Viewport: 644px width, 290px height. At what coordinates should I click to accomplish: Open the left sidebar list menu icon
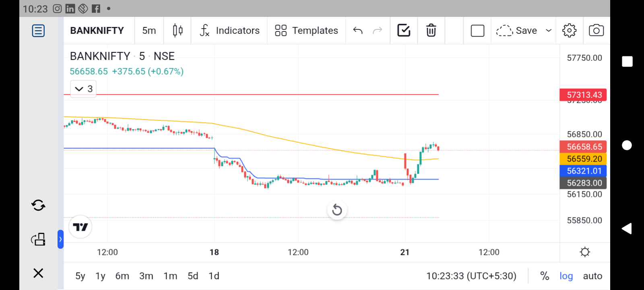point(38,31)
